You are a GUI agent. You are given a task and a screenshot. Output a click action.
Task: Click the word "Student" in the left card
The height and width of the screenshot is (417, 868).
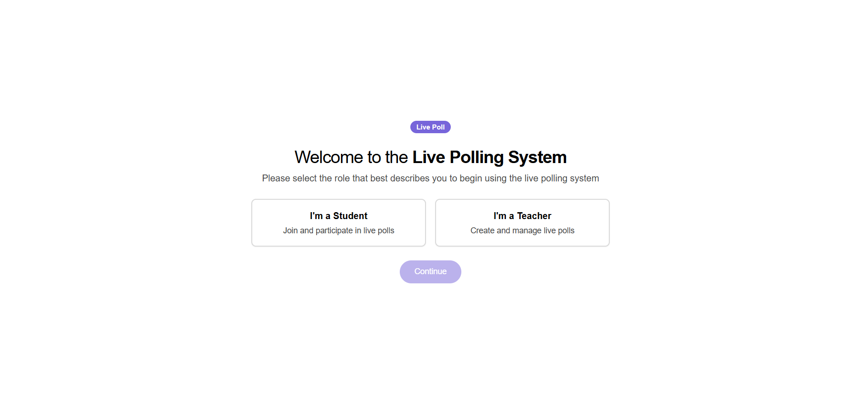pyautogui.click(x=350, y=216)
